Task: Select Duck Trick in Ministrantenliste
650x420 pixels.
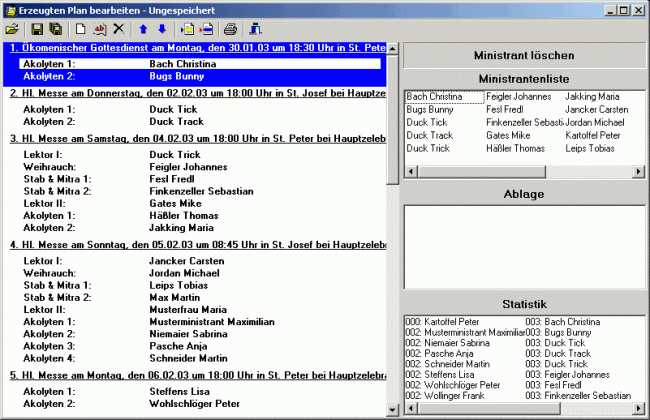Action: pyautogui.click(x=428, y=148)
